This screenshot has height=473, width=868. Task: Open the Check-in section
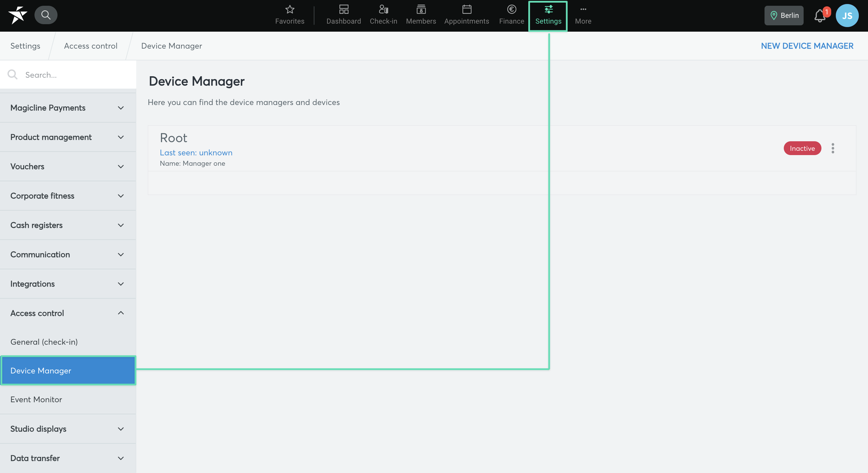point(383,16)
